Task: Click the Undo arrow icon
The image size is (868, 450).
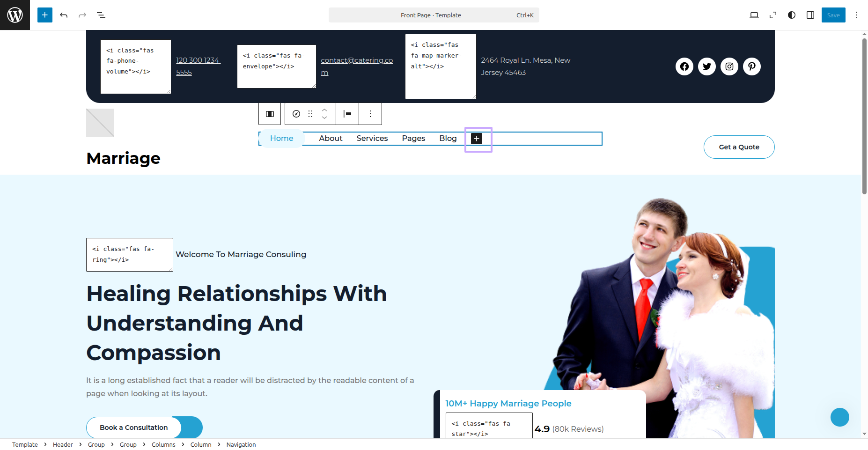Action: [64, 15]
